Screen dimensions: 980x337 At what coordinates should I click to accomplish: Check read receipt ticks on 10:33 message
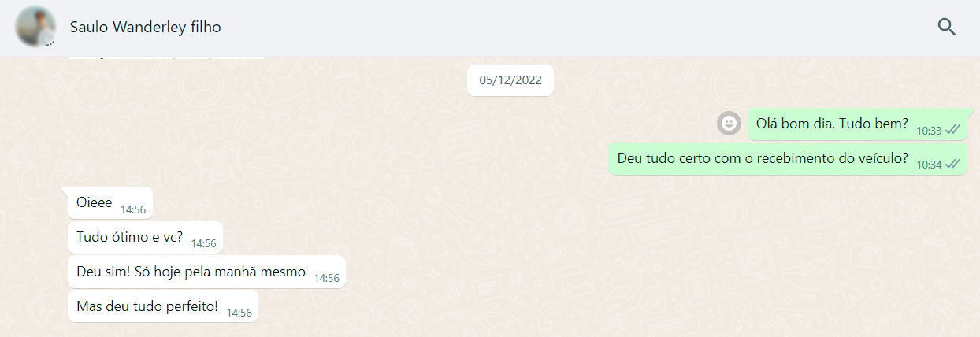tap(952, 130)
